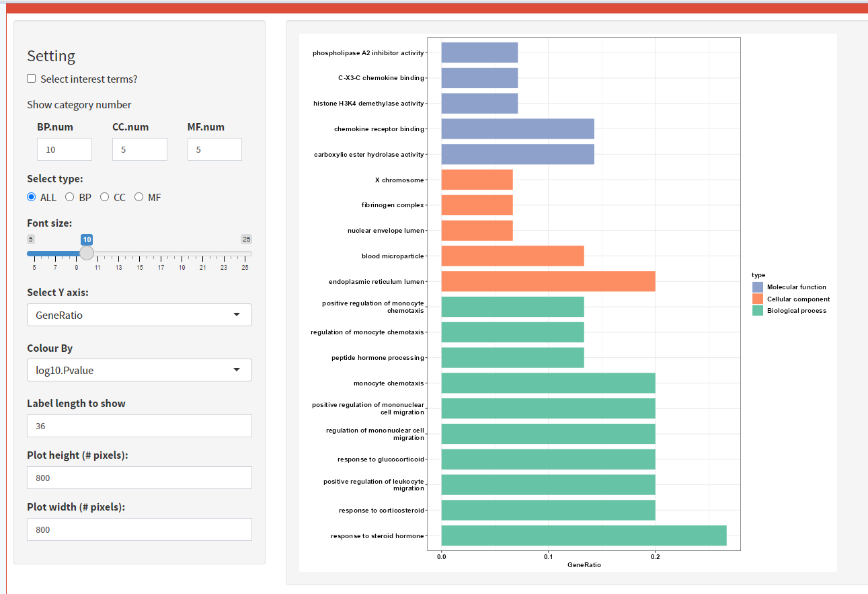The height and width of the screenshot is (594, 868).
Task: Focus the CC.num input field
Action: [139, 149]
